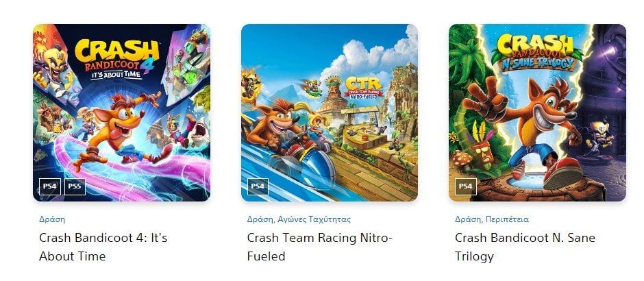Screen dimensions: 644x281
Task: Select the Δράση genre under Crash Team Racing
Action: (260, 219)
